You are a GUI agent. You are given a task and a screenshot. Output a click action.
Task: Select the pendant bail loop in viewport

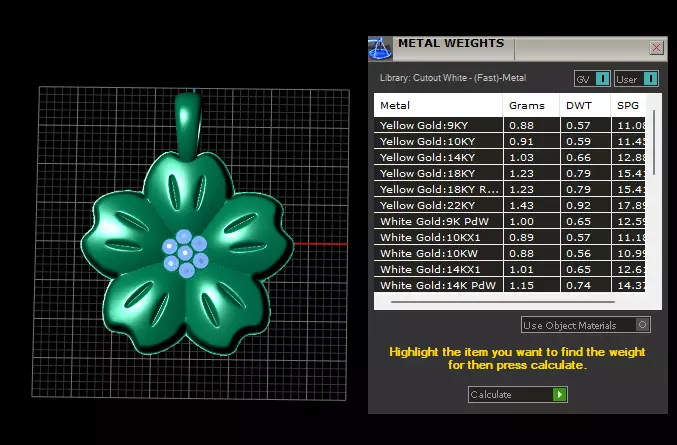point(188,126)
